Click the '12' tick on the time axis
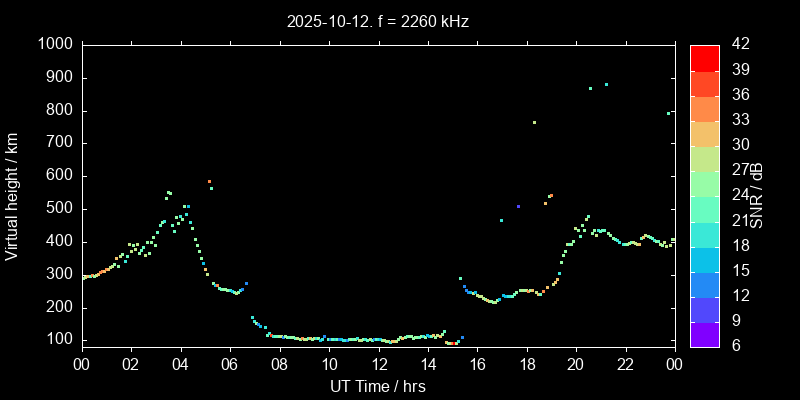Viewport: 800px width, 400px height. pyautogui.click(x=377, y=364)
